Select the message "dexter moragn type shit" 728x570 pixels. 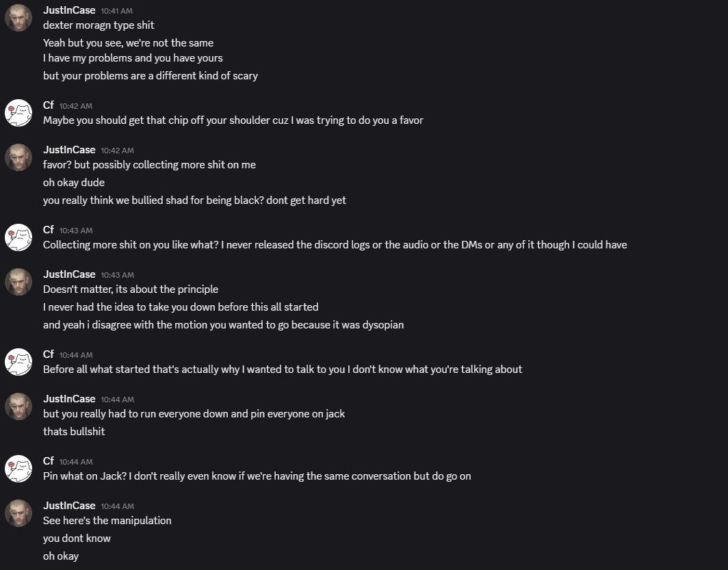[x=99, y=25]
